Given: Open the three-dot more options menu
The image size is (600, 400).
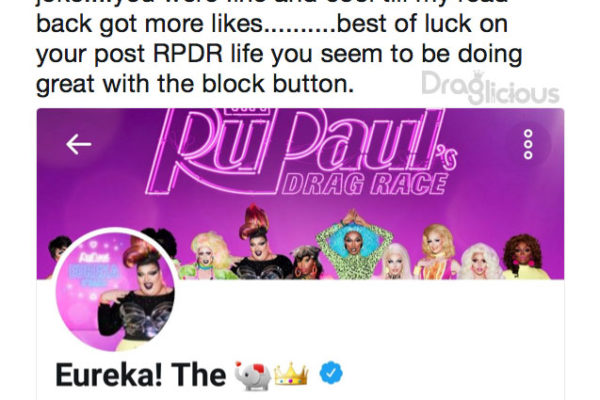Looking at the screenshot, I should coord(528,144).
